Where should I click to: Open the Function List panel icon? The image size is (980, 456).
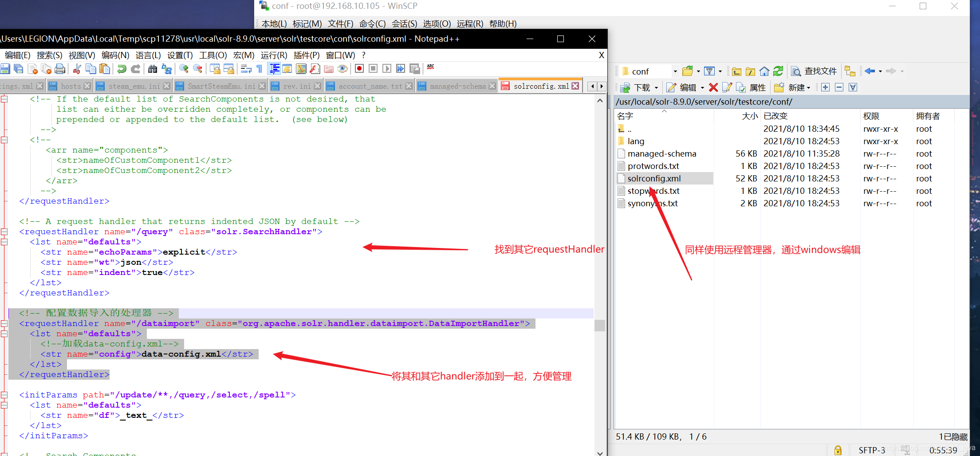point(315,69)
